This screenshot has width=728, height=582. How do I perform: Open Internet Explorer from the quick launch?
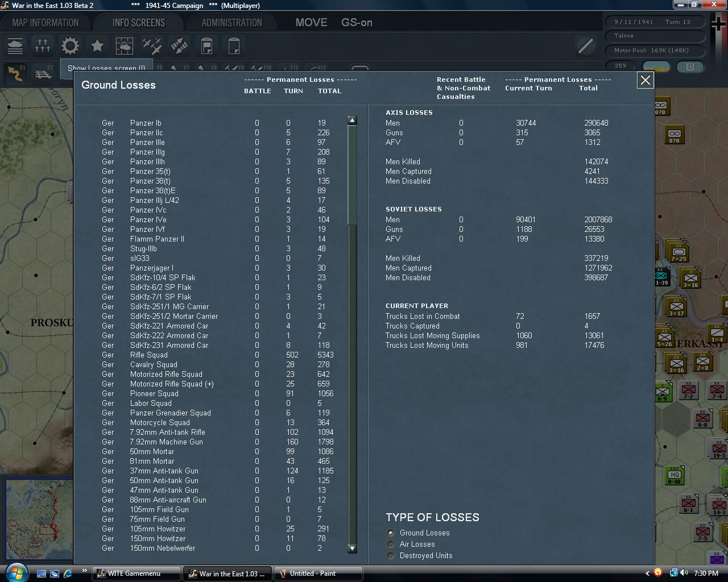click(68, 573)
